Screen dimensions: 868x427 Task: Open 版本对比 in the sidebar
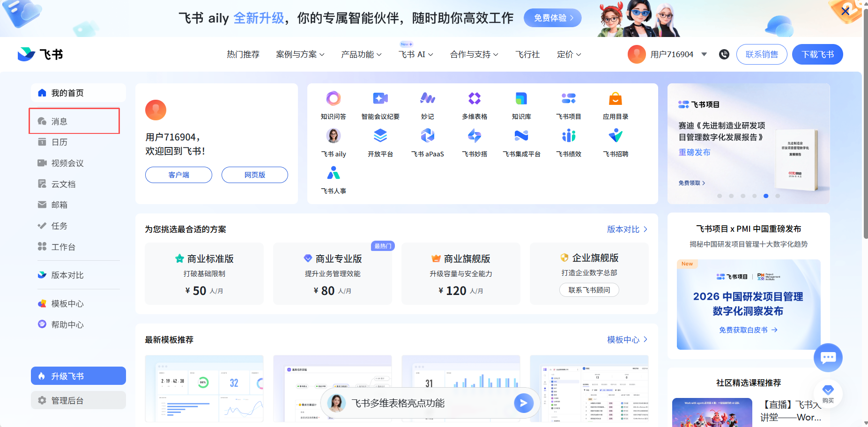click(x=78, y=275)
